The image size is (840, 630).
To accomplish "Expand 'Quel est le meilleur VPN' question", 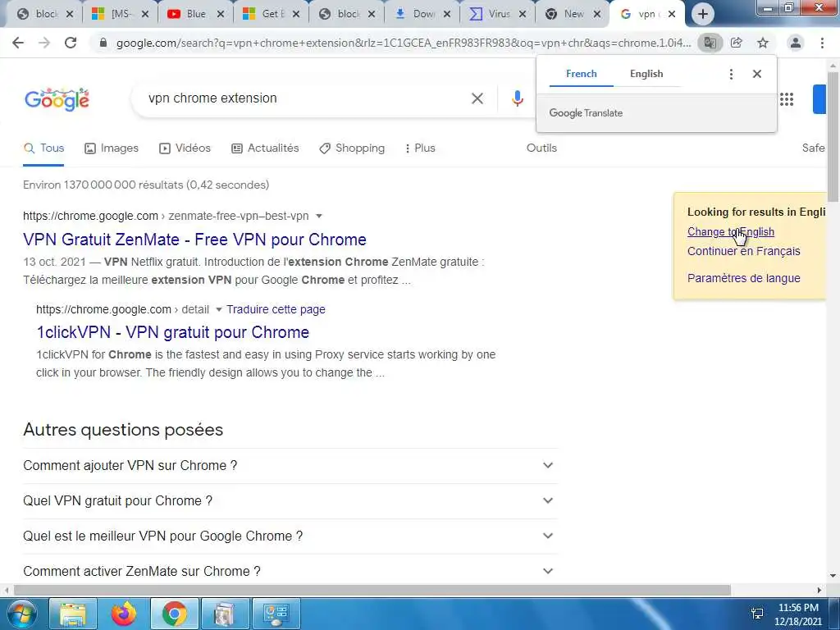I will point(290,536).
